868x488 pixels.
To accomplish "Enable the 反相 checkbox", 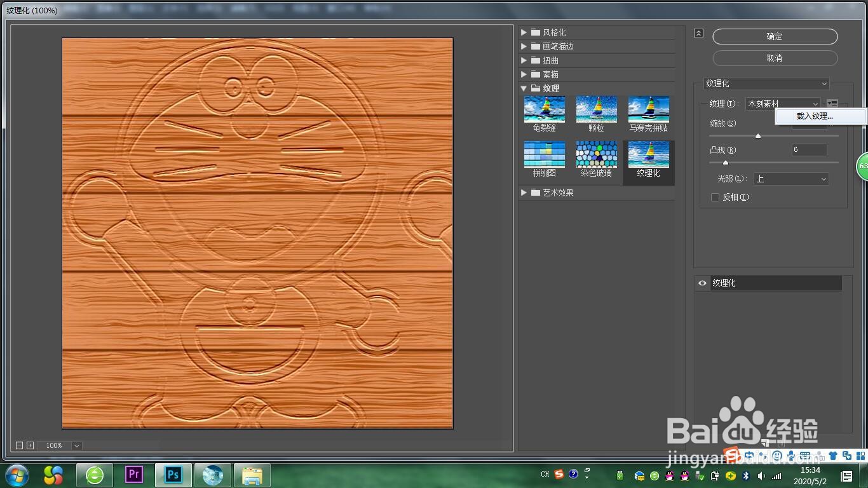I will click(x=715, y=198).
